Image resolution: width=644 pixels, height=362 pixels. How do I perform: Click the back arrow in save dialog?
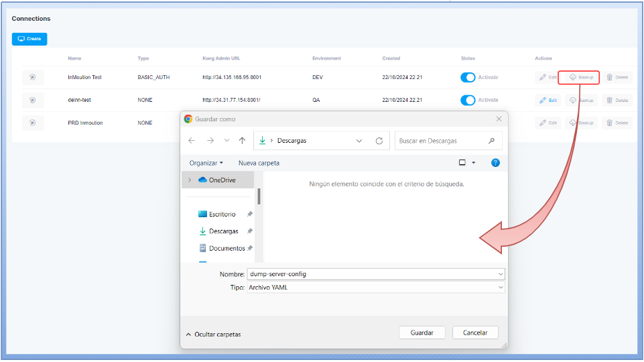click(x=192, y=141)
